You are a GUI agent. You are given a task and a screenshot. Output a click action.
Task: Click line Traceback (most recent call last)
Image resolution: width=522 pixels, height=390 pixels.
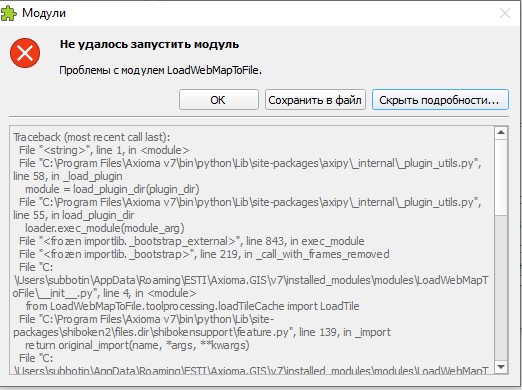[x=92, y=137]
